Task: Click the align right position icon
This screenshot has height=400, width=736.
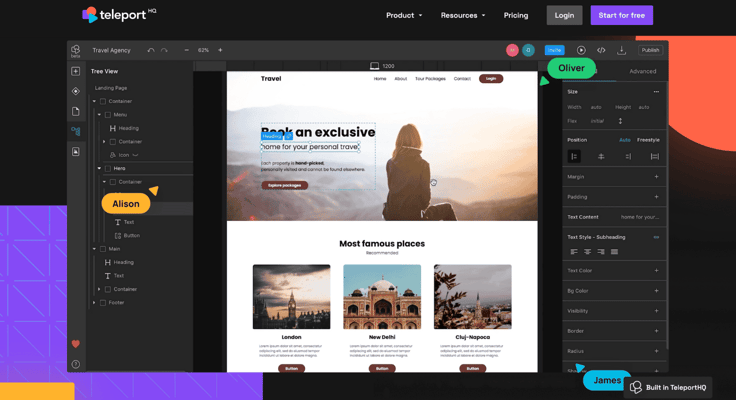Action: point(628,156)
